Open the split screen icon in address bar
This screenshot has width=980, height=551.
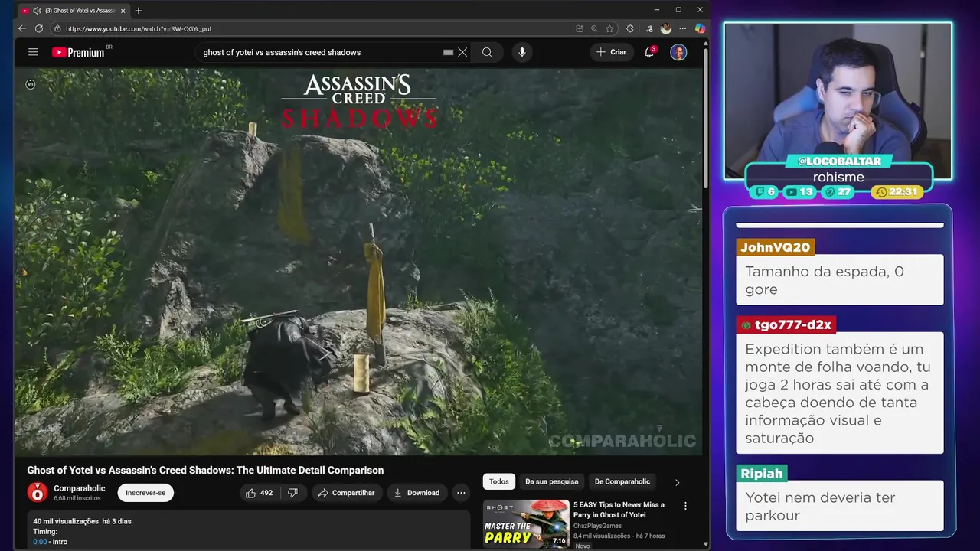(x=580, y=28)
